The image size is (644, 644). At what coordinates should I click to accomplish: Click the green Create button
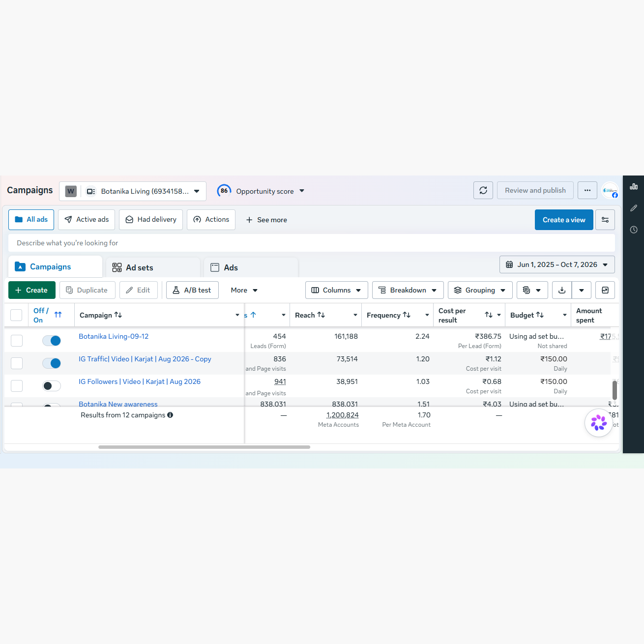(32, 290)
